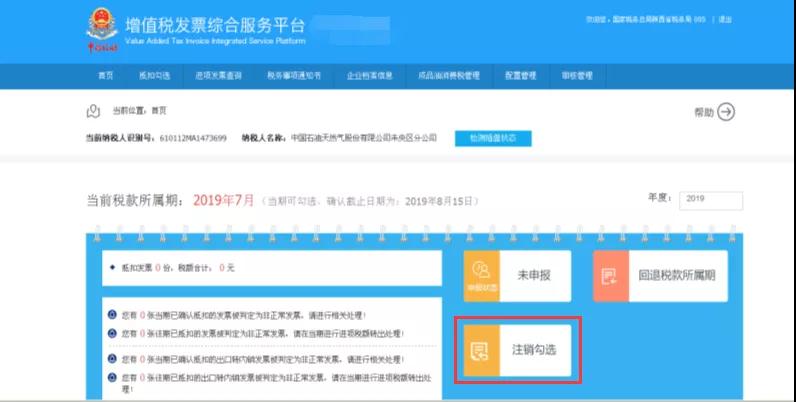The width and height of the screenshot is (796, 402).
Task: Click the orange icon on 注销勾选
Action: click(481, 351)
